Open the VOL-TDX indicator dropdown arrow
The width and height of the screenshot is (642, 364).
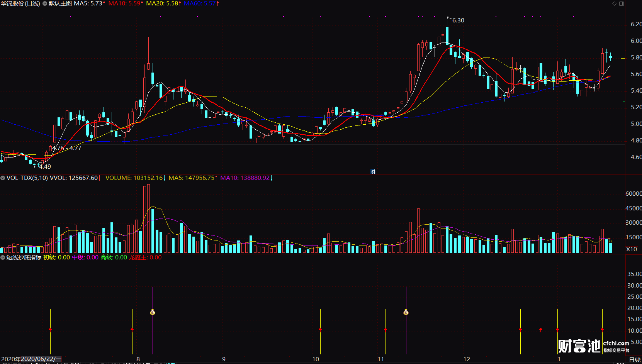[x=3, y=178]
